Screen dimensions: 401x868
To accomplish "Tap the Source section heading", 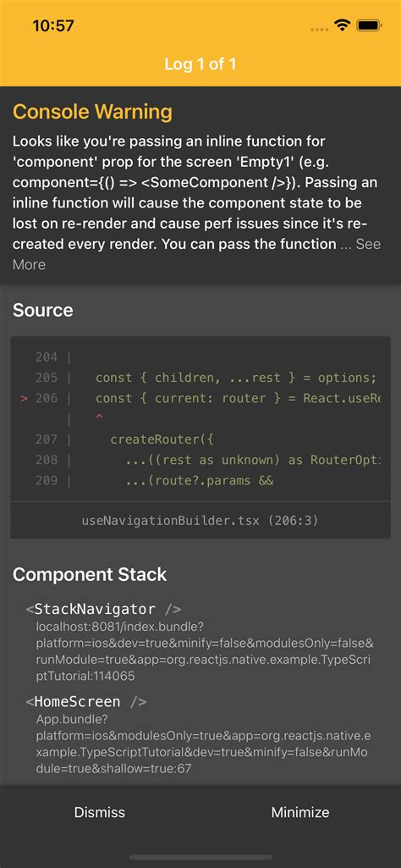I will point(42,310).
